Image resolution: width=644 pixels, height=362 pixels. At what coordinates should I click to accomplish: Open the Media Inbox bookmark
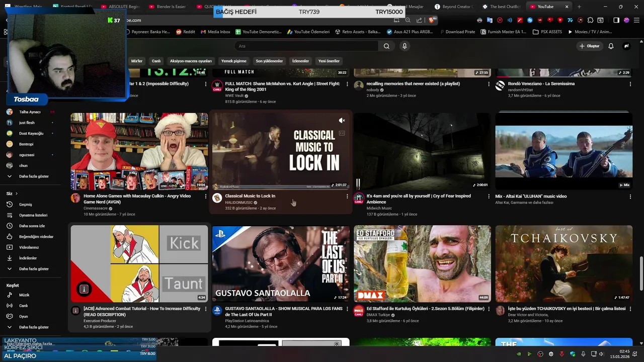[215, 32]
